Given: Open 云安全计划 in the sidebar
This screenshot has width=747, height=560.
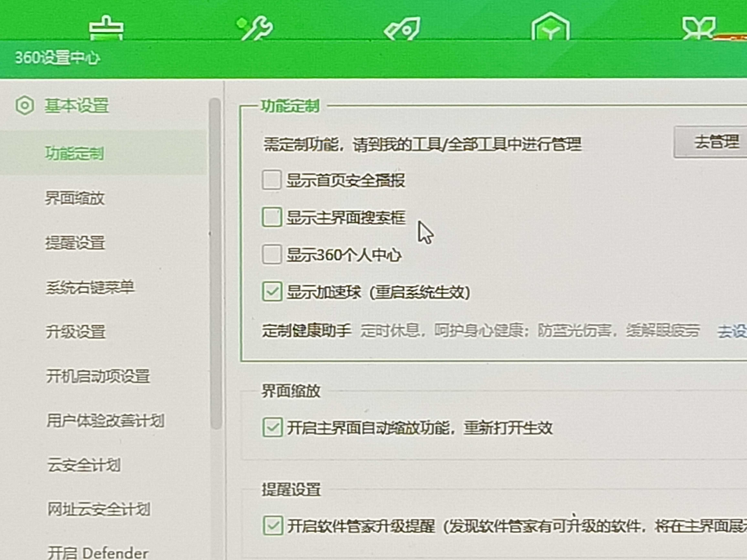Looking at the screenshot, I should click(x=84, y=465).
